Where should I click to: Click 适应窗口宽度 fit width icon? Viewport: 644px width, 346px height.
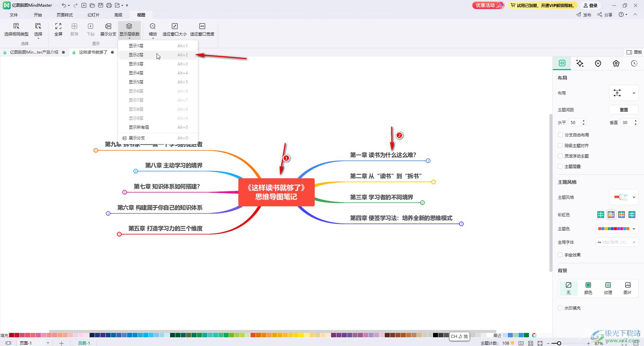(x=202, y=26)
